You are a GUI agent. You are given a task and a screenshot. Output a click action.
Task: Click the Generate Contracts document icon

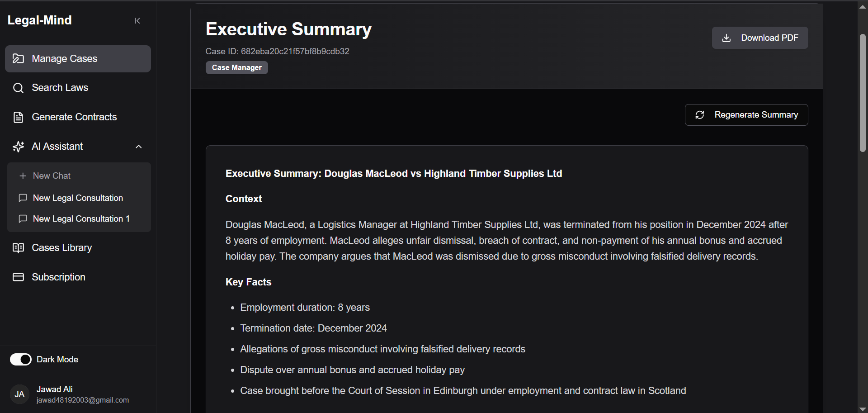(18, 117)
